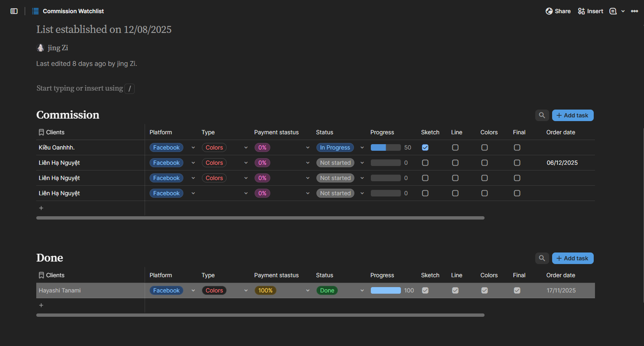This screenshot has width=644, height=346.
Task: Click the Platform column header in the Commission table
Action: 161,132
